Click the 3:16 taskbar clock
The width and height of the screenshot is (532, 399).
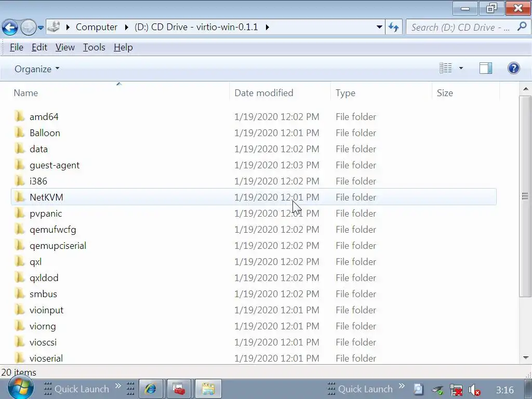(504, 390)
